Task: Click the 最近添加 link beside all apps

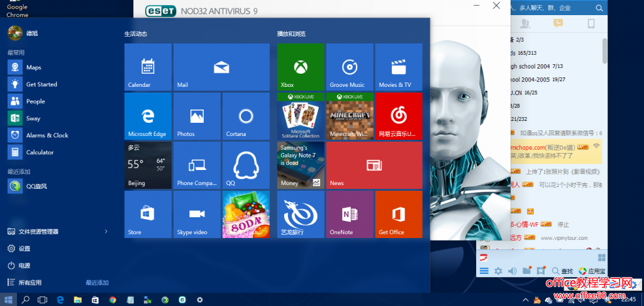Action: pos(97,283)
